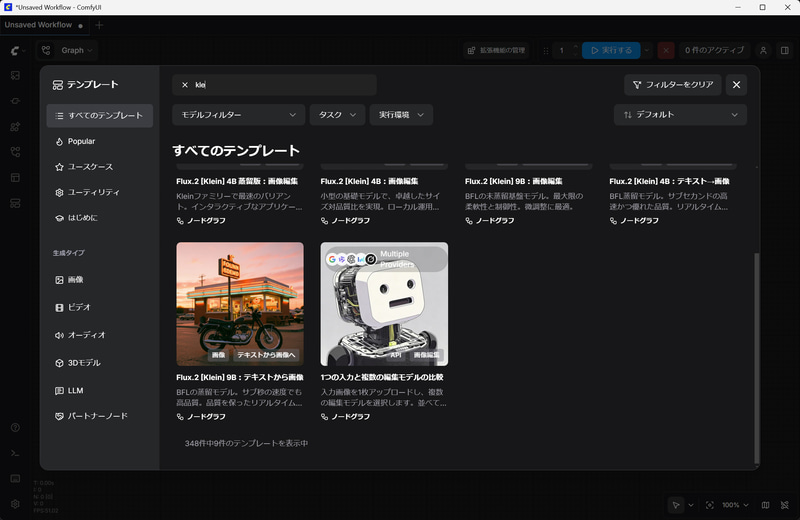The image size is (800, 520).
Task: Click the 拡張機能の管理 button
Action: [x=497, y=51]
